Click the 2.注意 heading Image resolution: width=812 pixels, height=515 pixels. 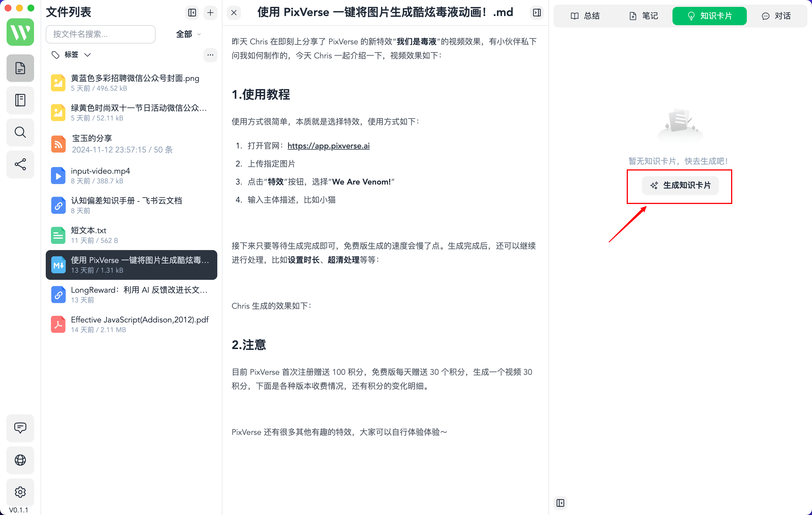248,345
